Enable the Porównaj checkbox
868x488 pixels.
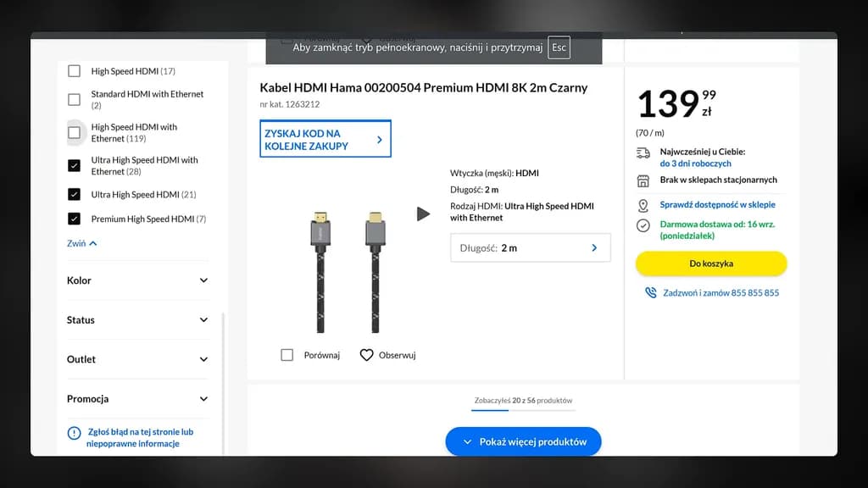click(287, 355)
